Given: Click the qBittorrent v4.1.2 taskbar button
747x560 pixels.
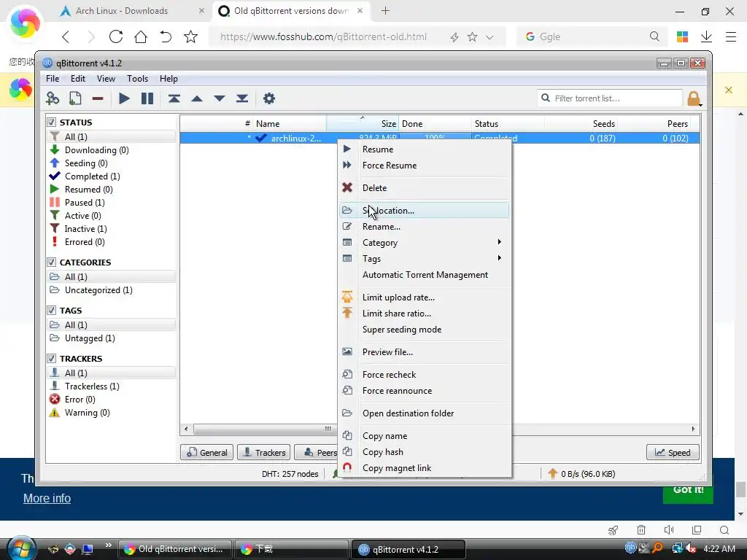Looking at the screenshot, I should coord(408,549).
